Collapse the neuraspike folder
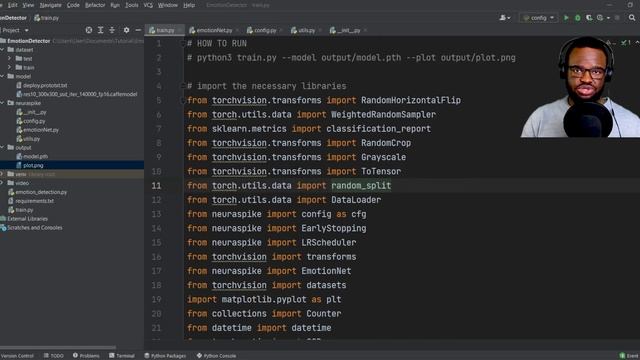The width and height of the screenshot is (640, 360). pyautogui.click(x=3, y=103)
